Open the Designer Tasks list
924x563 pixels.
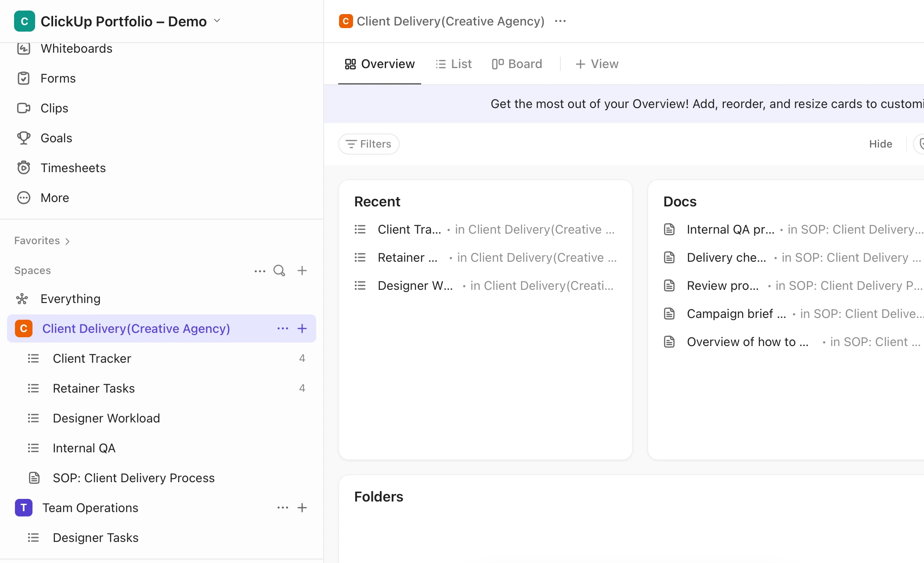pyautogui.click(x=162, y=538)
